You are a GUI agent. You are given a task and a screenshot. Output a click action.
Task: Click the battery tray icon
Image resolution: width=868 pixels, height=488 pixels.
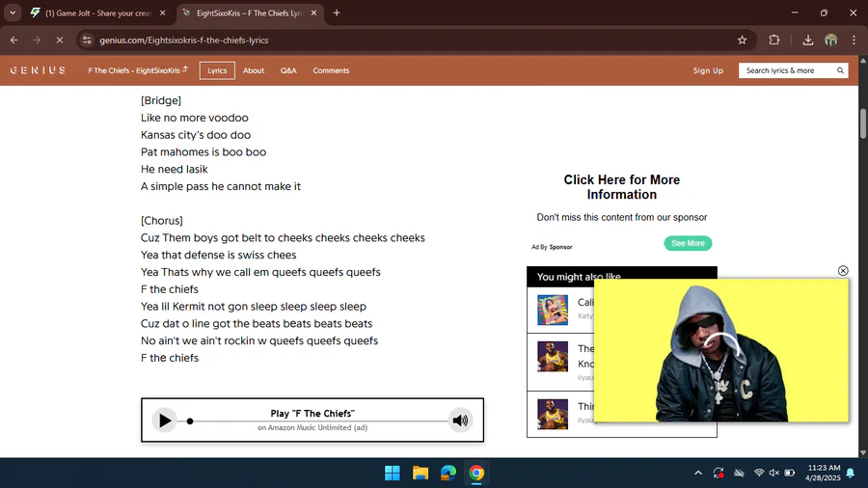(x=790, y=473)
